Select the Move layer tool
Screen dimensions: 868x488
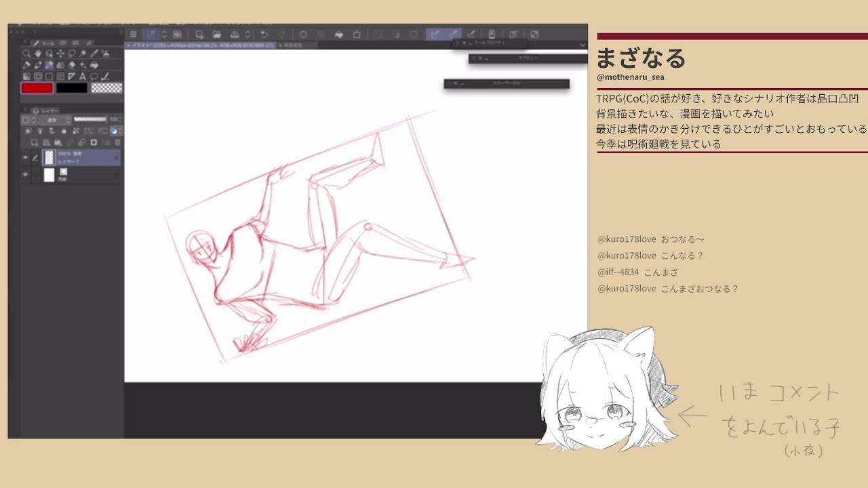coord(60,54)
